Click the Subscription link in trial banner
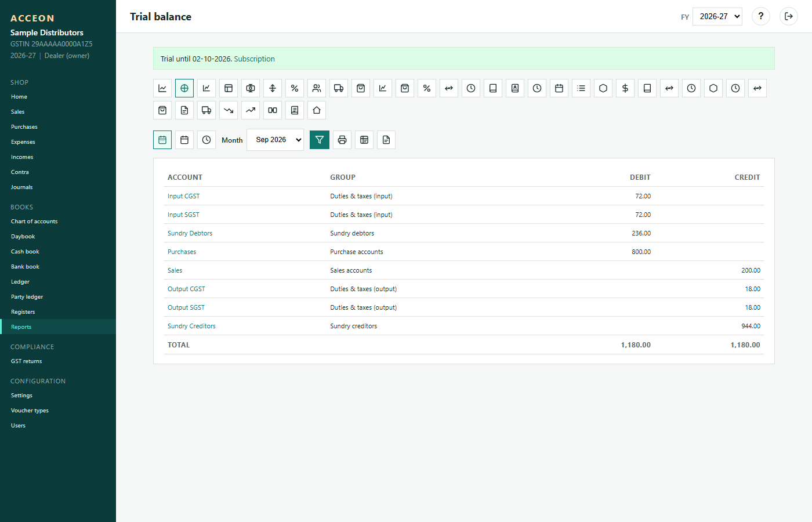The width and height of the screenshot is (812, 522). pyautogui.click(x=254, y=59)
